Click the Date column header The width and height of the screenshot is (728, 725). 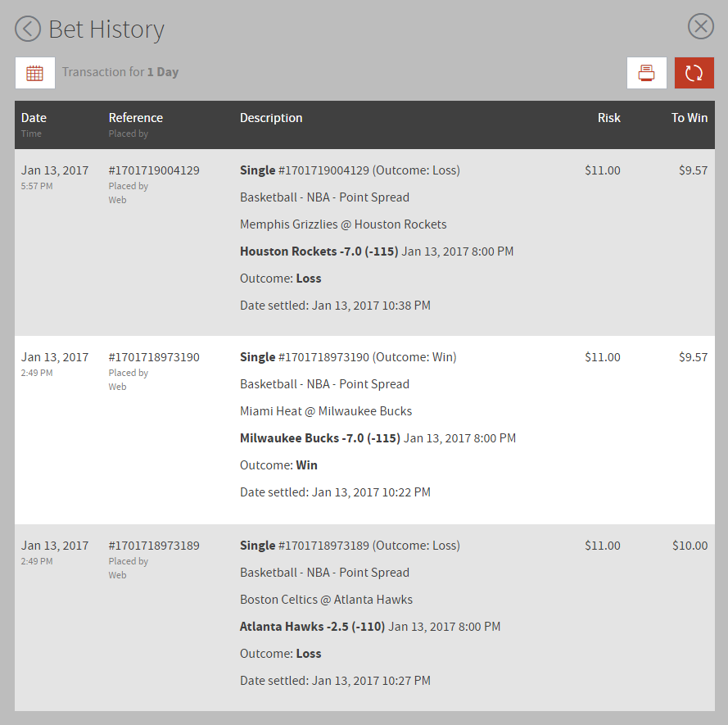[x=34, y=118]
